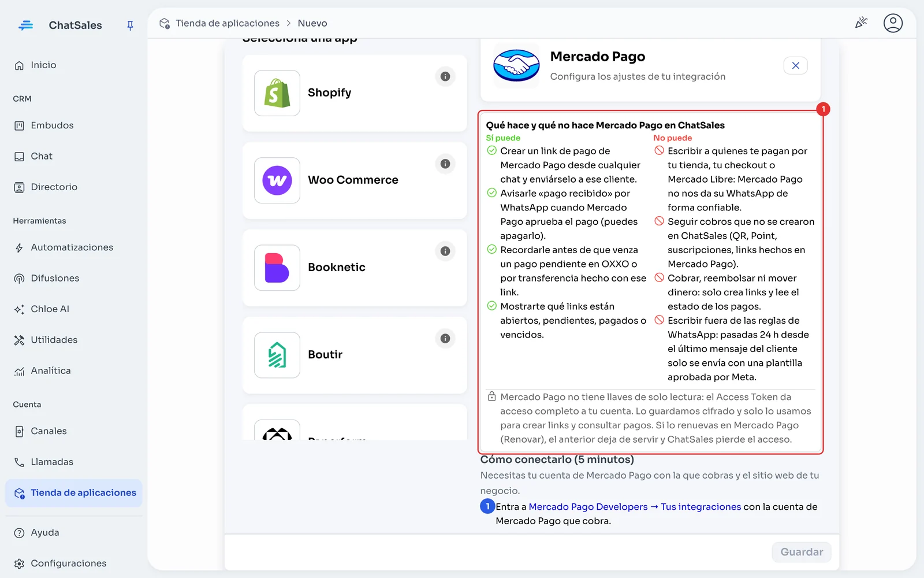Click the celebration icon in top bar
924x578 pixels.
tap(861, 23)
